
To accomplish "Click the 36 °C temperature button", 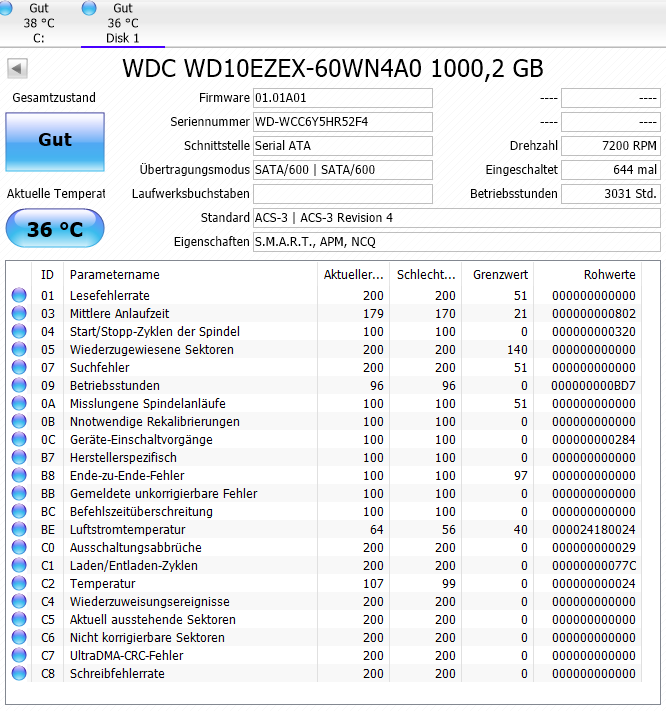I will point(55,228).
